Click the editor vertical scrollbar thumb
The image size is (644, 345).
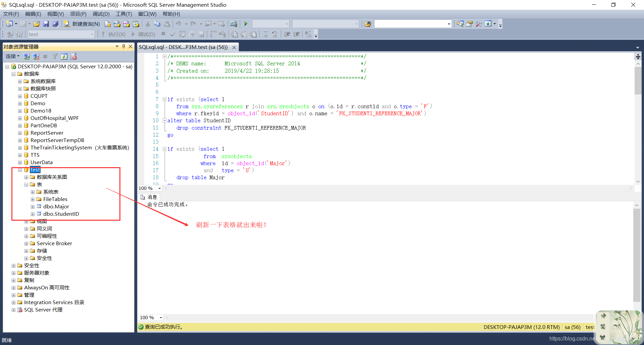coord(638,81)
